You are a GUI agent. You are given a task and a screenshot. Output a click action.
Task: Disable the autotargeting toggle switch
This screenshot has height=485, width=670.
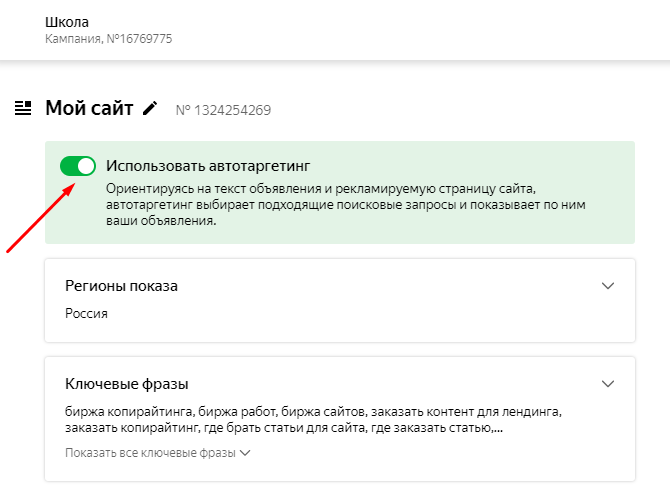pos(78,166)
